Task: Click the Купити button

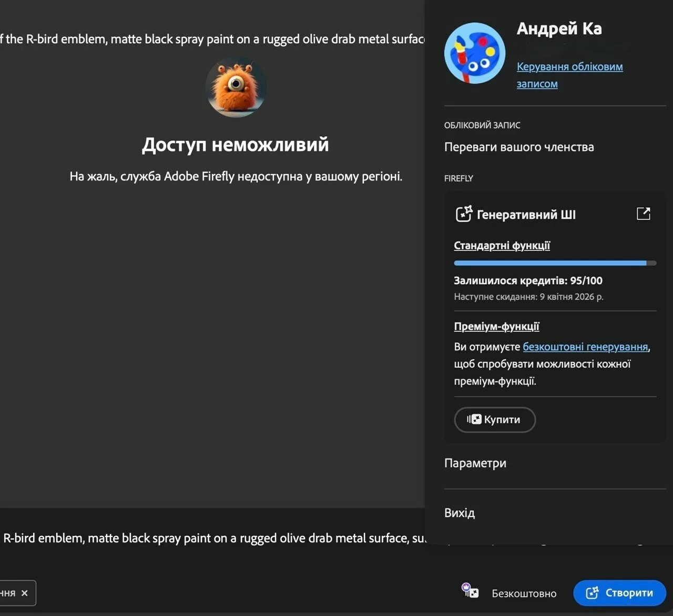Action: click(x=495, y=420)
